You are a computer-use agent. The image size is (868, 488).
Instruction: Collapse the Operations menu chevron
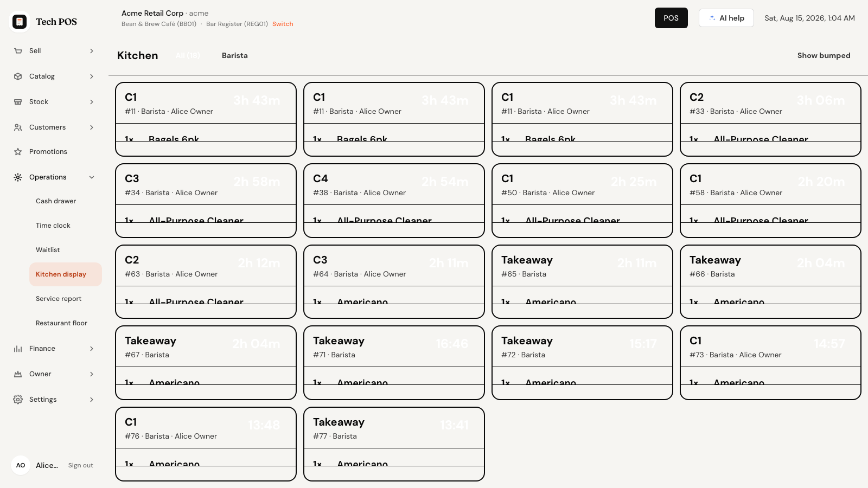[92, 177]
